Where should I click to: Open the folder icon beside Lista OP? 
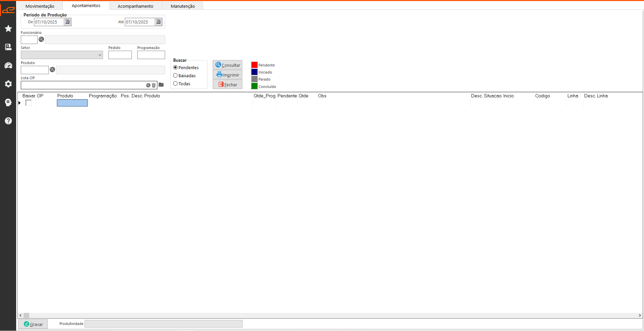[x=161, y=85]
